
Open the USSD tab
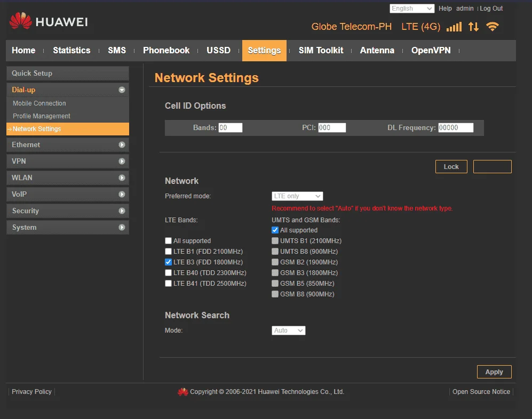tap(218, 51)
